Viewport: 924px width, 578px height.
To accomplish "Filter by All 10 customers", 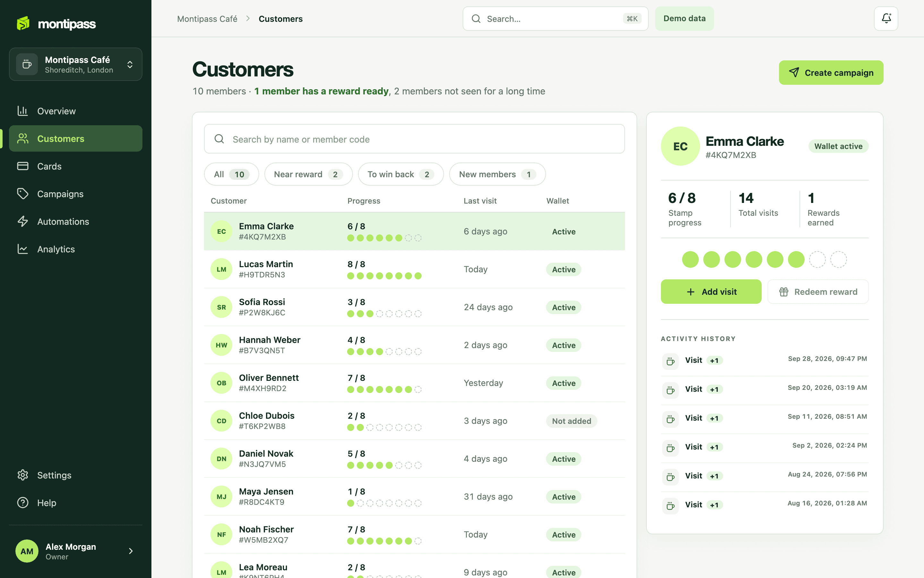I will (231, 174).
